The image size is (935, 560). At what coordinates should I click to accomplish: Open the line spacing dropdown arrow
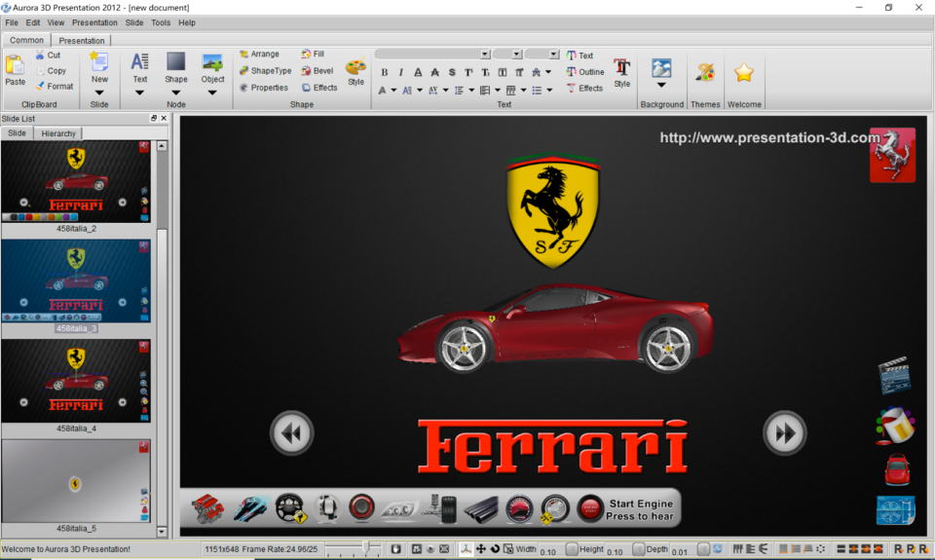(471, 90)
